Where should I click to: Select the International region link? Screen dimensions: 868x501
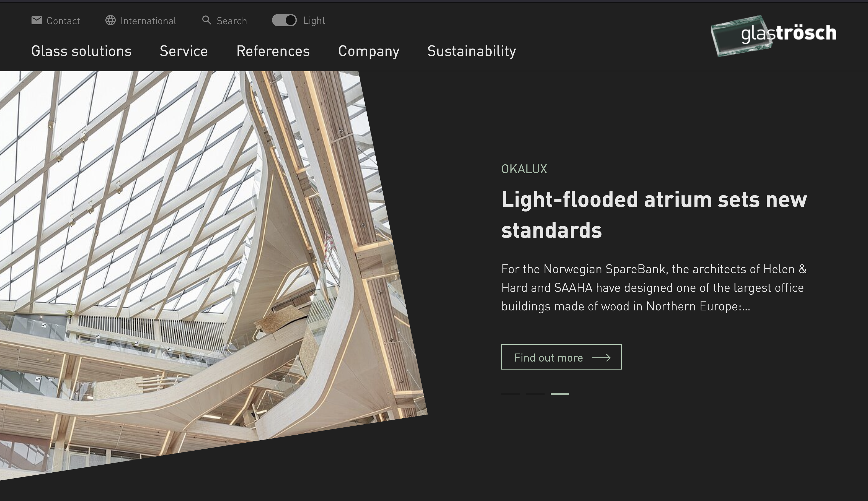[x=148, y=21]
